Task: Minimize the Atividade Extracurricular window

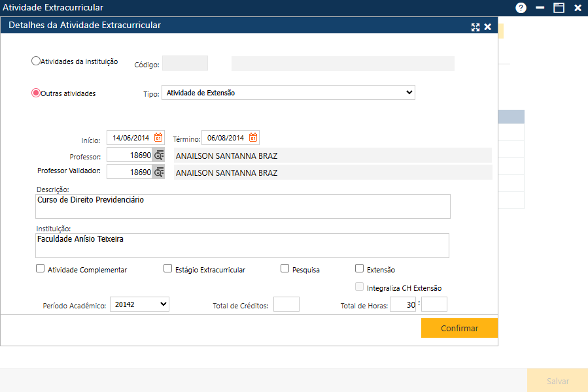Action: (x=540, y=7)
